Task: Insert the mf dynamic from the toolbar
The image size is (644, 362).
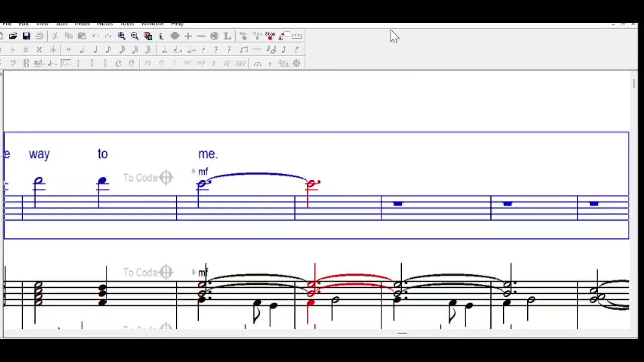Action: click(187, 63)
